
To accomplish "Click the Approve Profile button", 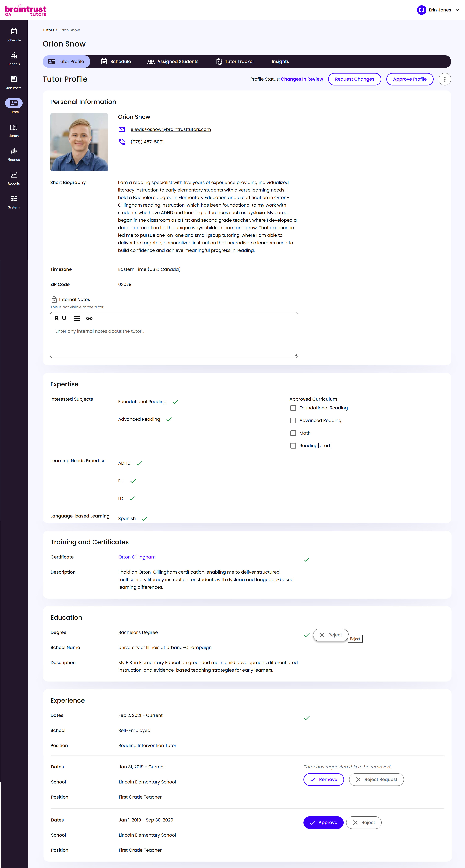I will point(410,79).
